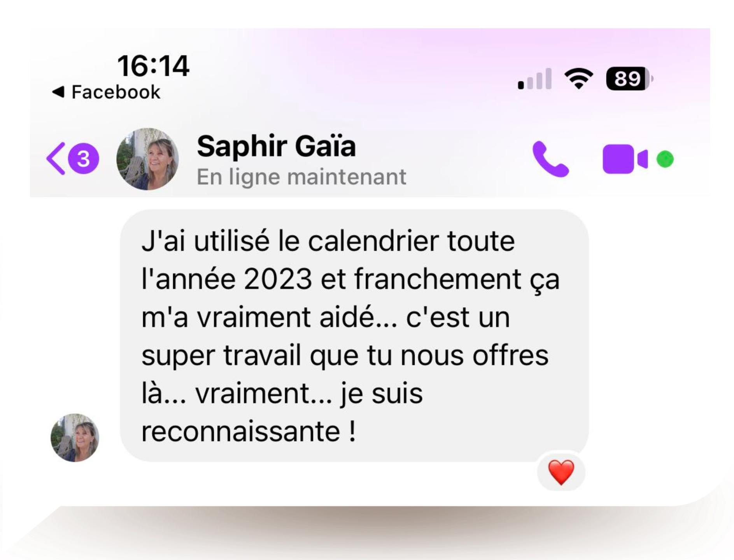The width and height of the screenshot is (734, 560).
Task: Tap the contact name Saphir Gaïa
Action: pyautogui.click(x=276, y=146)
